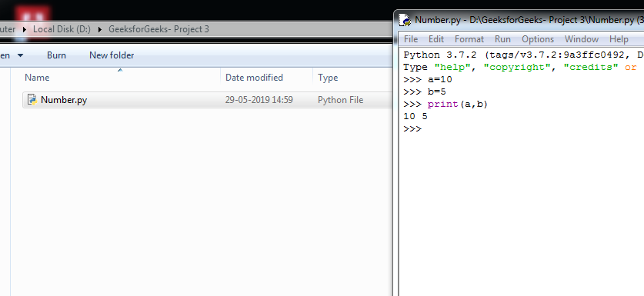Open the Help menu in IDLE

point(619,39)
